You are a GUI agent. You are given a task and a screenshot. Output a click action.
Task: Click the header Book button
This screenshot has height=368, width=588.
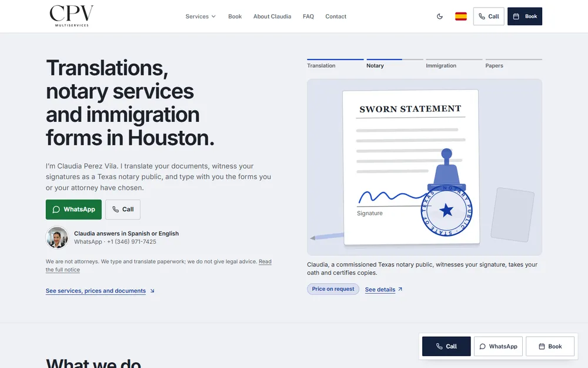(524, 16)
